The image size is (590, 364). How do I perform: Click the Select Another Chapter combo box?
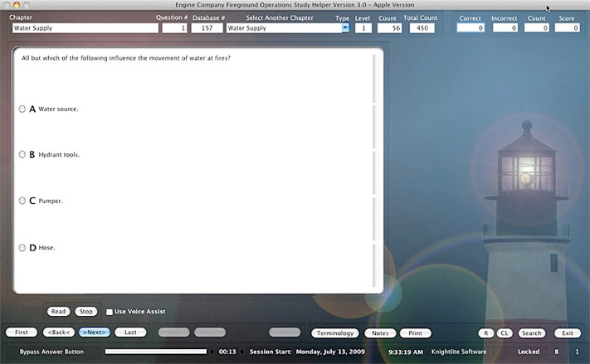click(x=288, y=28)
